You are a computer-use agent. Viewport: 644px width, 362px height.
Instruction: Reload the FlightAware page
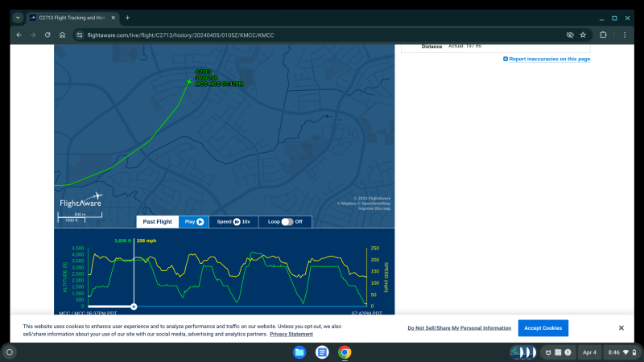coord(47,35)
